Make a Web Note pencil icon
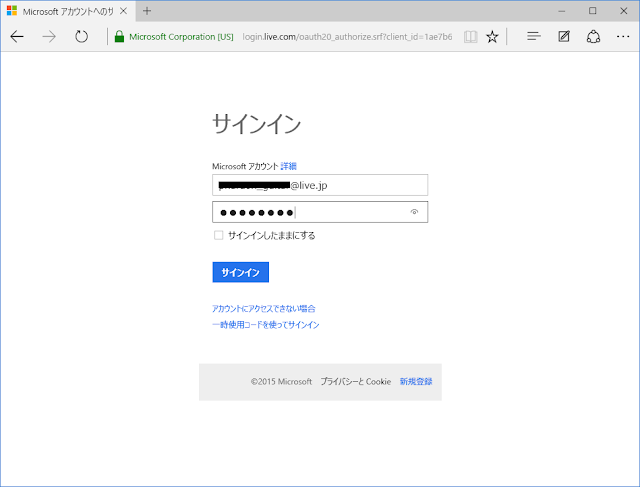This screenshot has width=640, height=487. pyautogui.click(x=564, y=36)
